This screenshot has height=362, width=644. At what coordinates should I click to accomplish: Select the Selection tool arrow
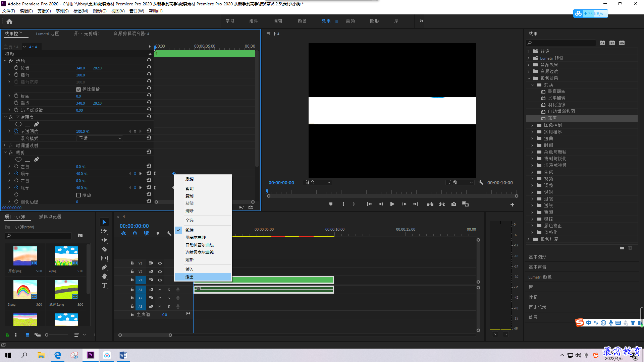[x=104, y=222]
